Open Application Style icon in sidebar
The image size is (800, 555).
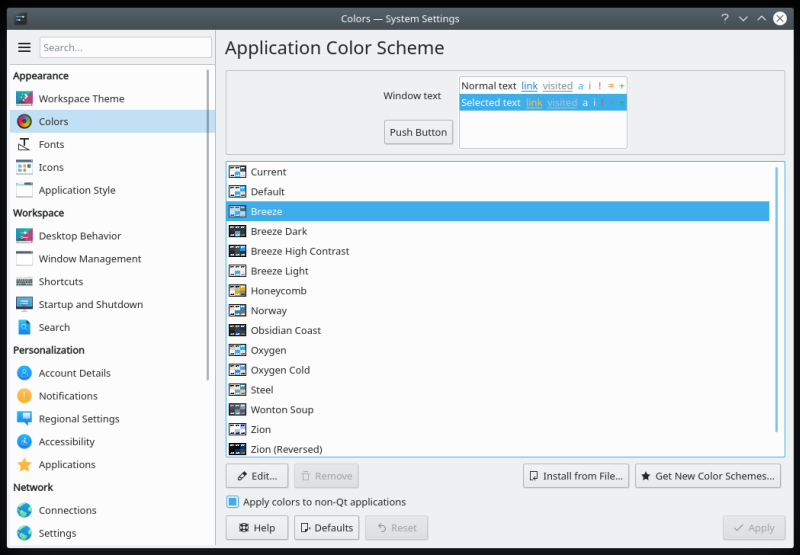(24, 191)
